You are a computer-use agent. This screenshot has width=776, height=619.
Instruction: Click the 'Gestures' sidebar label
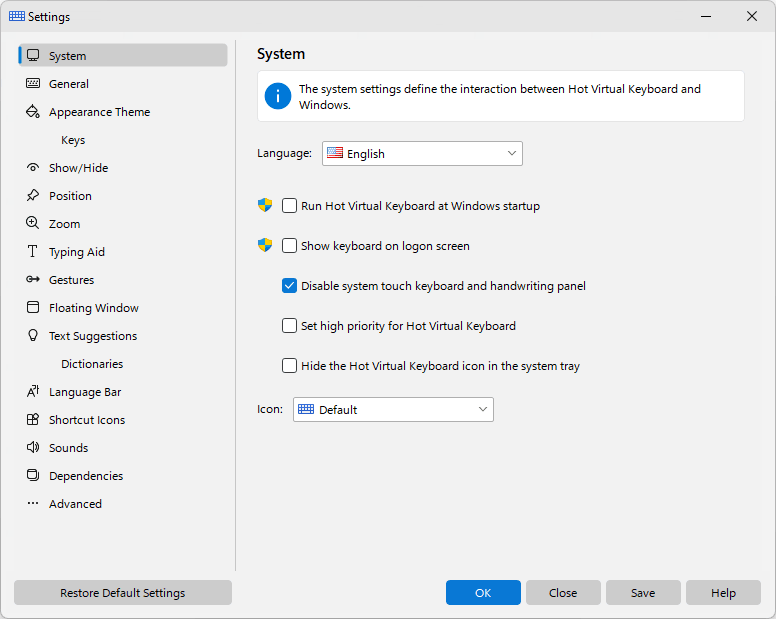pos(71,280)
